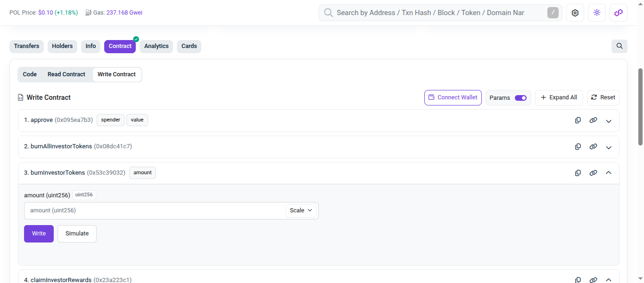Expand the approve method row

click(x=609, y=121)
